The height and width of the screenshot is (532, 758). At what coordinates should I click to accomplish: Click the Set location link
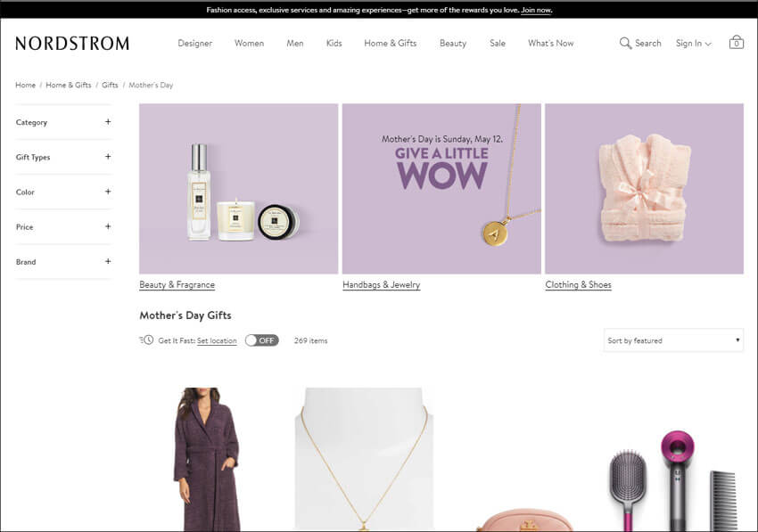[x=217, y=340]
